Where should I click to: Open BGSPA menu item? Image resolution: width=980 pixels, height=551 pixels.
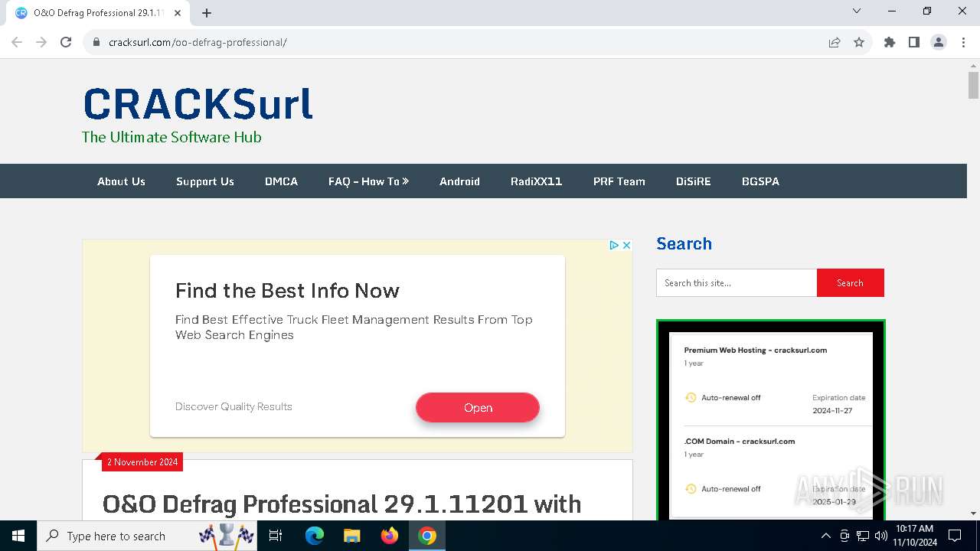click(760, 181)
